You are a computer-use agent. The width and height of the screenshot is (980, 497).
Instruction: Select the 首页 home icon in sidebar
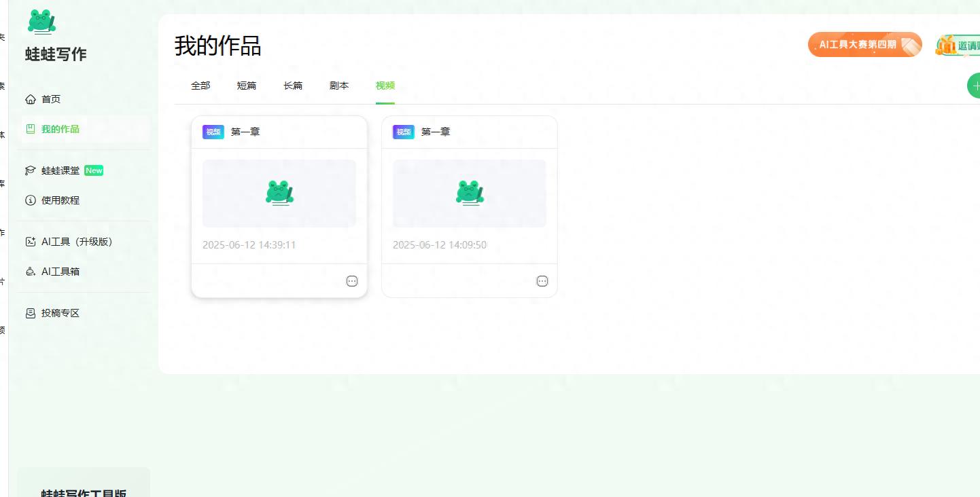[x=31, y=98]
